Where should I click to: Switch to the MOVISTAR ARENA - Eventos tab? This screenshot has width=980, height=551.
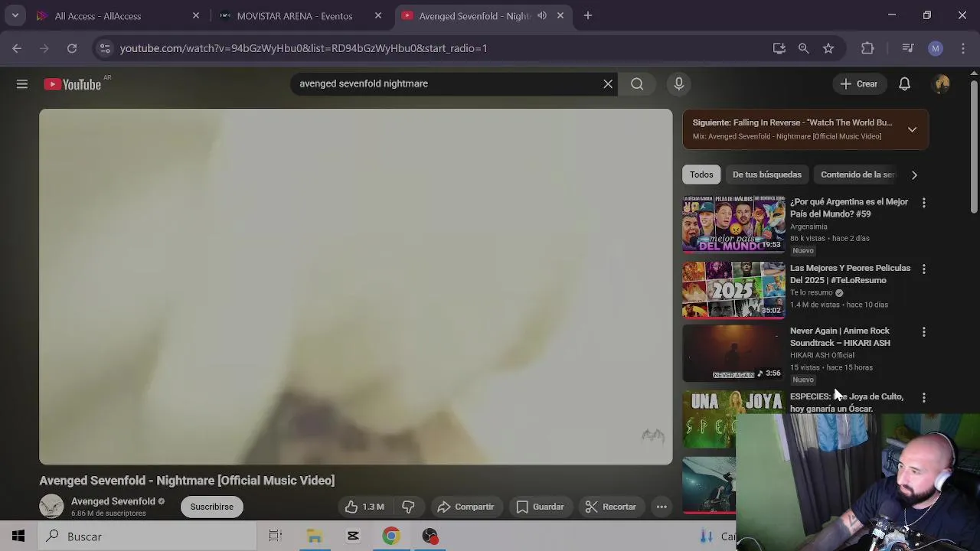coord(300,15)
